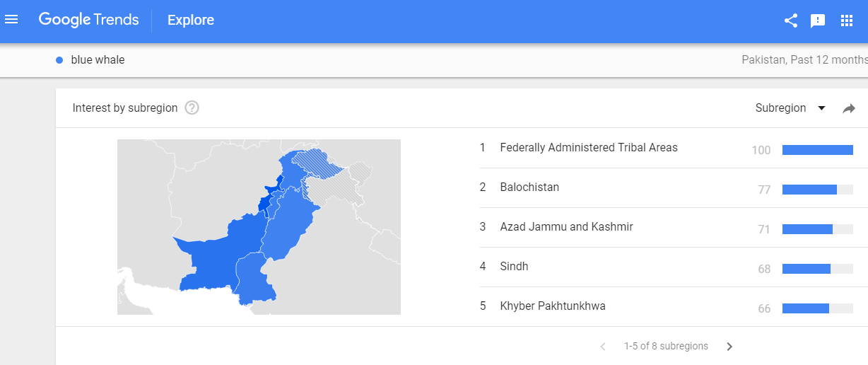Open the send feedback icon
This screenshot has height=365, width=868.
(x=818, y=21)
